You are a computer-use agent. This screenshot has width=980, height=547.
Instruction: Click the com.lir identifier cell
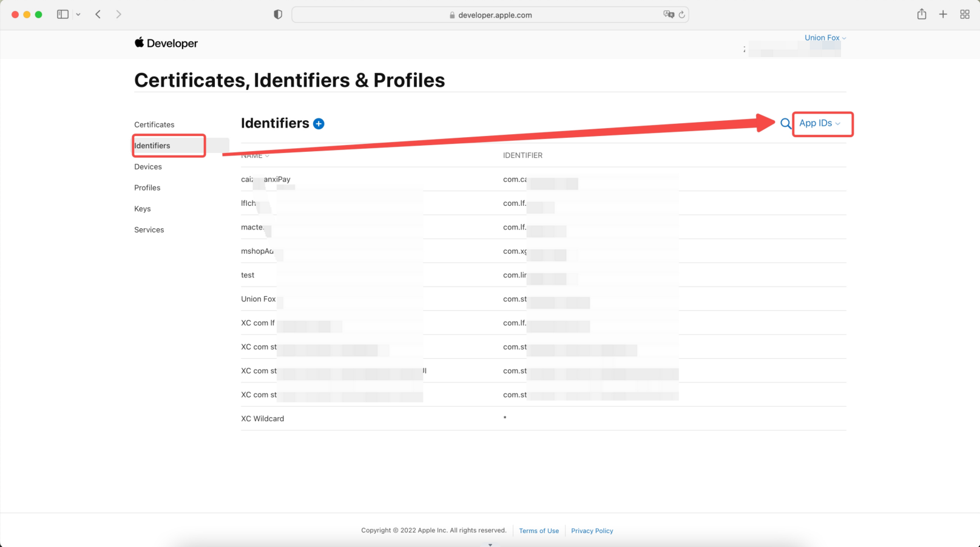click(x=515, y=275)
